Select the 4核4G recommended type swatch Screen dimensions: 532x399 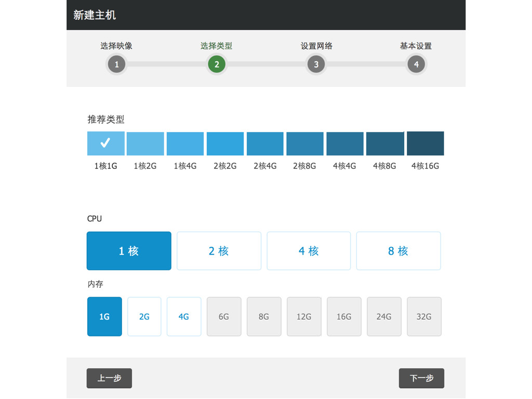345,143
